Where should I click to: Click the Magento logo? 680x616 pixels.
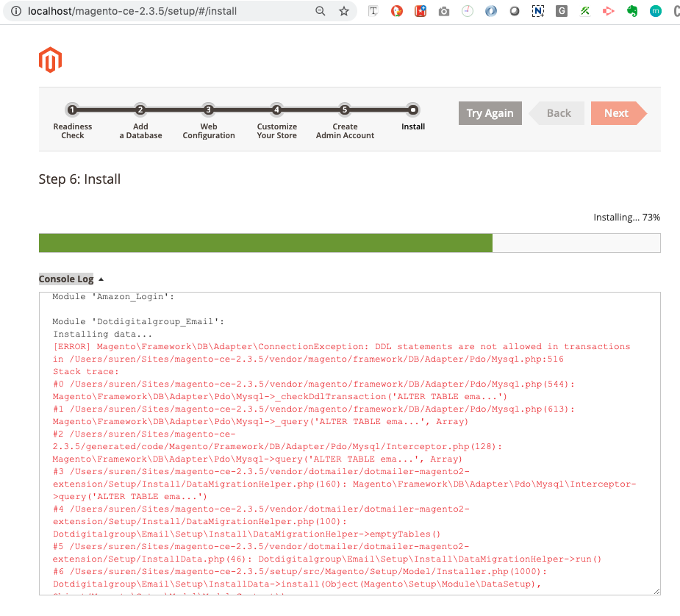tap(49, 60)
